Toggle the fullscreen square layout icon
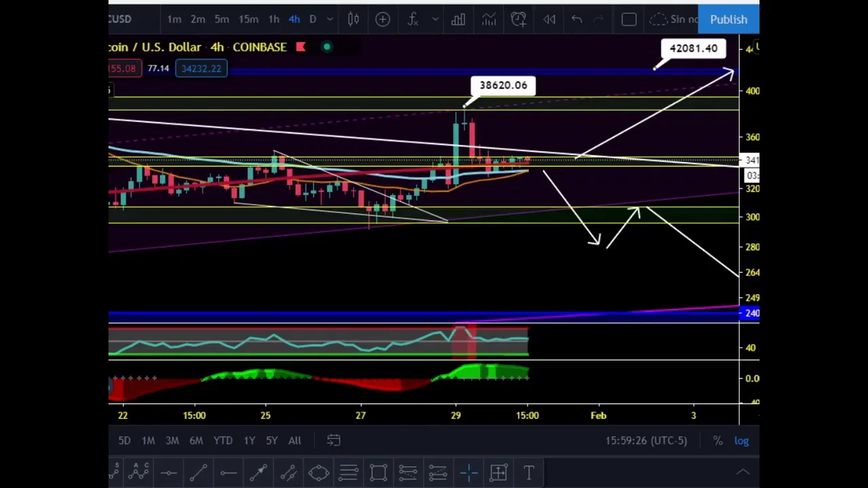 (x=629, y=20)
